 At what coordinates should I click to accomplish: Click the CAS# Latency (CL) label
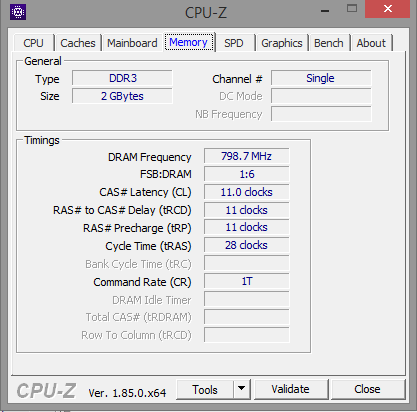[145, 192]
